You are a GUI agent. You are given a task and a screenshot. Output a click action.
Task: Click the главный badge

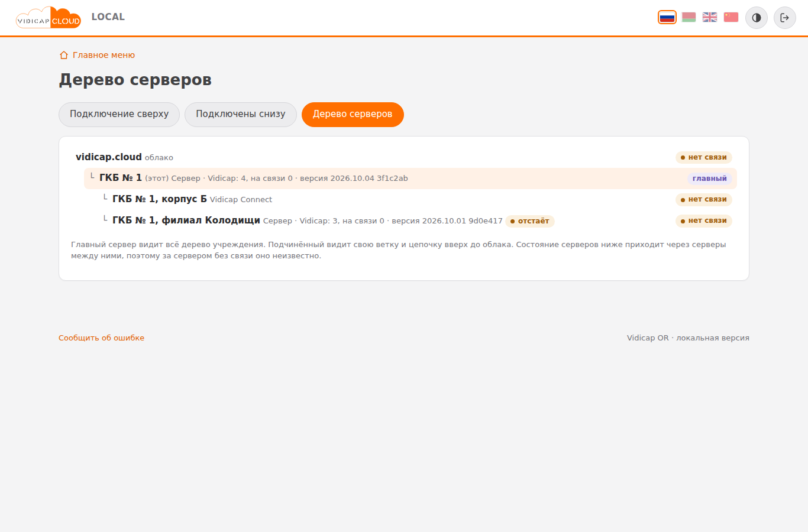pos(710,179)
